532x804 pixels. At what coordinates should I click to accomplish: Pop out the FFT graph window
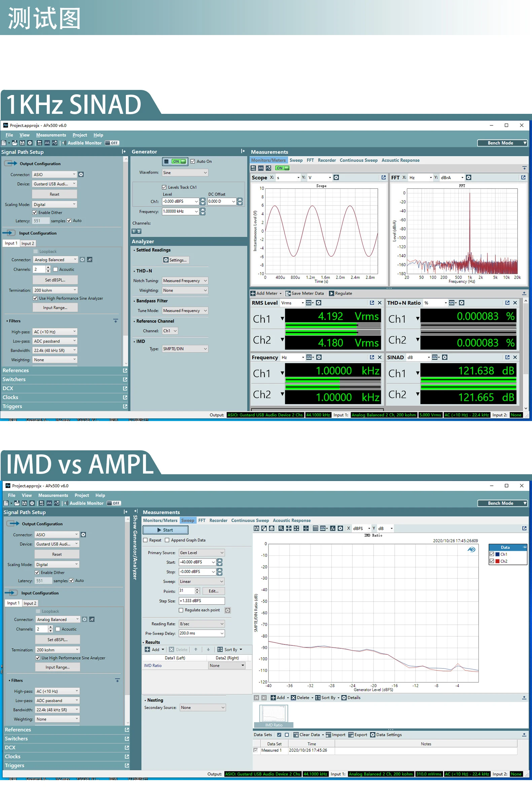click(523, 177)
